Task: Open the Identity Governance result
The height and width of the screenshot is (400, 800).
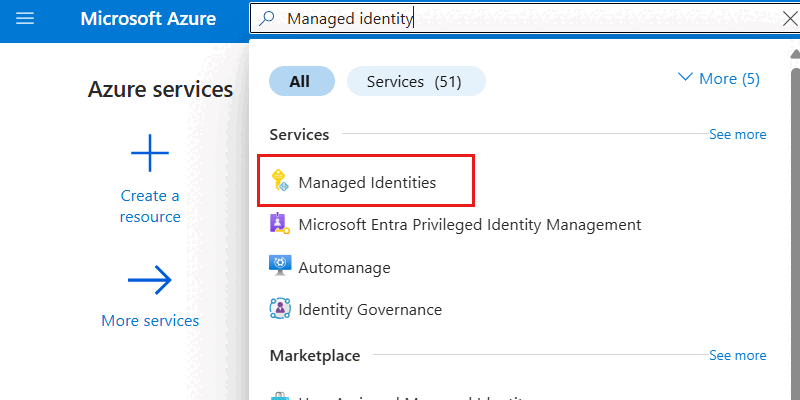Action: 370,309
